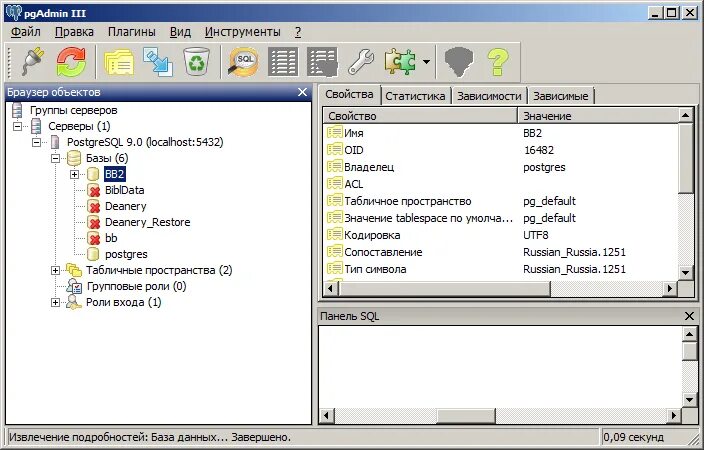This screenshot has width=704, height=450.
Task: Open the Файл menu
Action: [26, 32]
